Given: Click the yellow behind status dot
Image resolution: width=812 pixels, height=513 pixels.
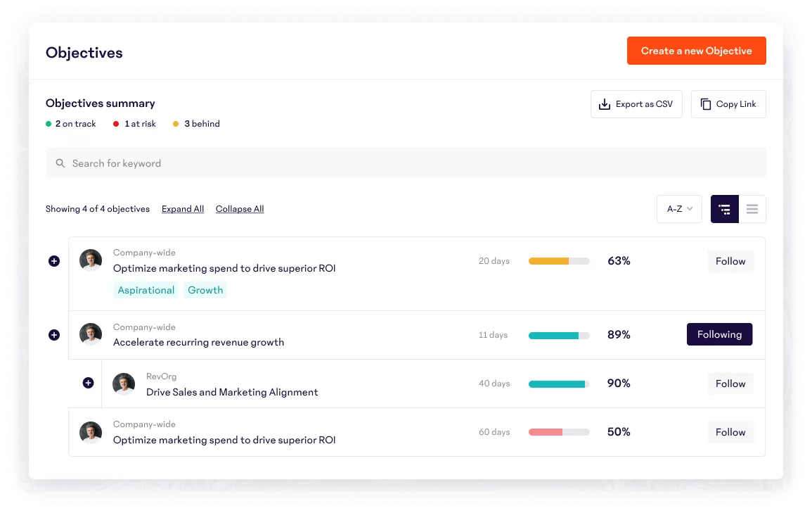Looking at the screenshot, I should 176,124.
